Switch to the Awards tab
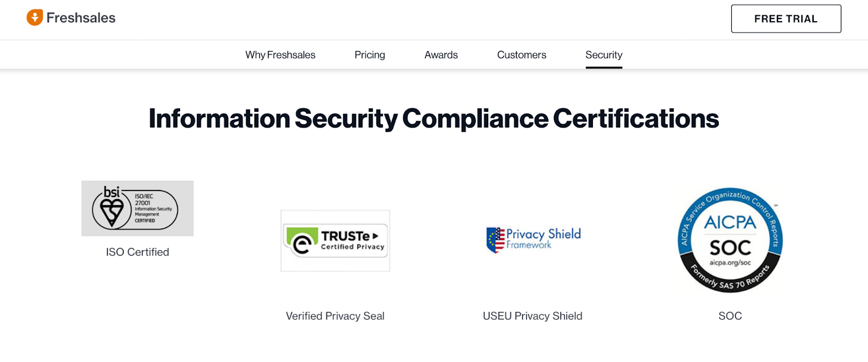868x362 pixels. click(441, 55)
